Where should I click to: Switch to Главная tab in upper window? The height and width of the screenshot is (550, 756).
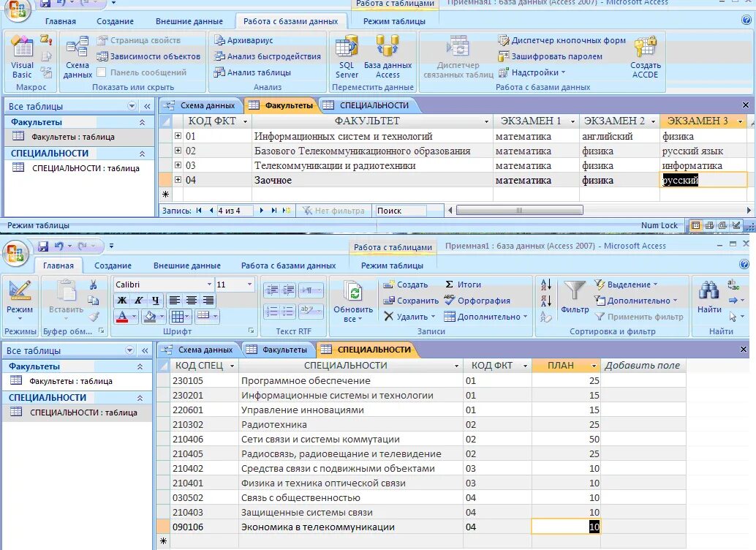[x=60, y=21]
